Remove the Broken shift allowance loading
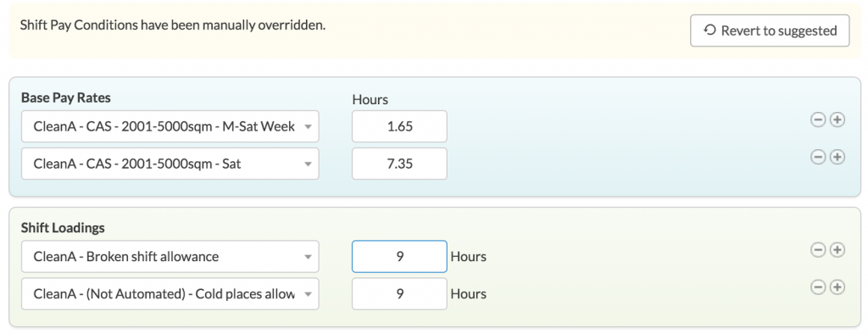This screenshot has width=868, height=334. coord(818,250)
